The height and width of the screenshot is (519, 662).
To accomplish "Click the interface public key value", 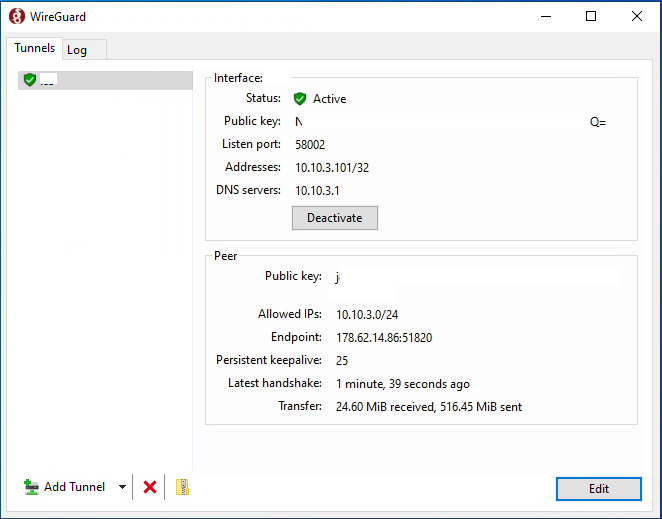I will [x=450, y=122].
